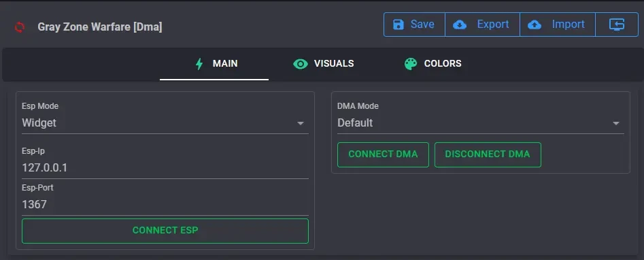
Task: Switch to the VISUALS tab
Action: point(323,64)
